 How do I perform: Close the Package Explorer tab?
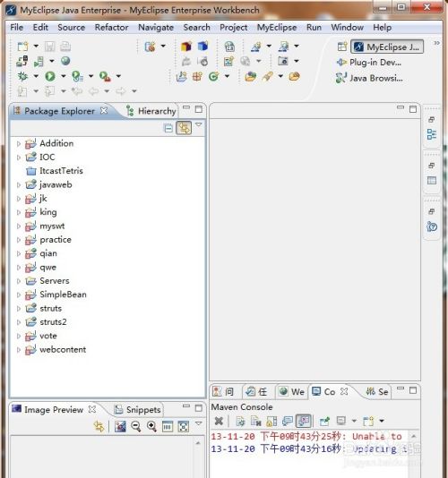[x=104, y=111]
